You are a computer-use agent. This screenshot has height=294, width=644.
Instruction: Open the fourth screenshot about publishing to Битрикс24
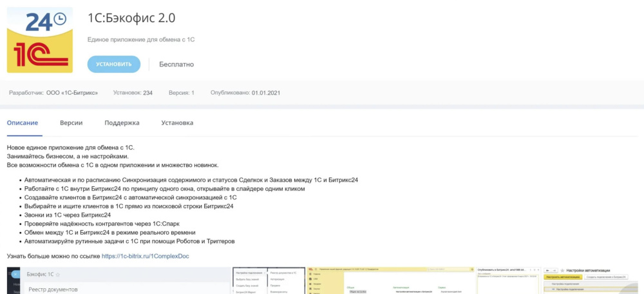507,280
